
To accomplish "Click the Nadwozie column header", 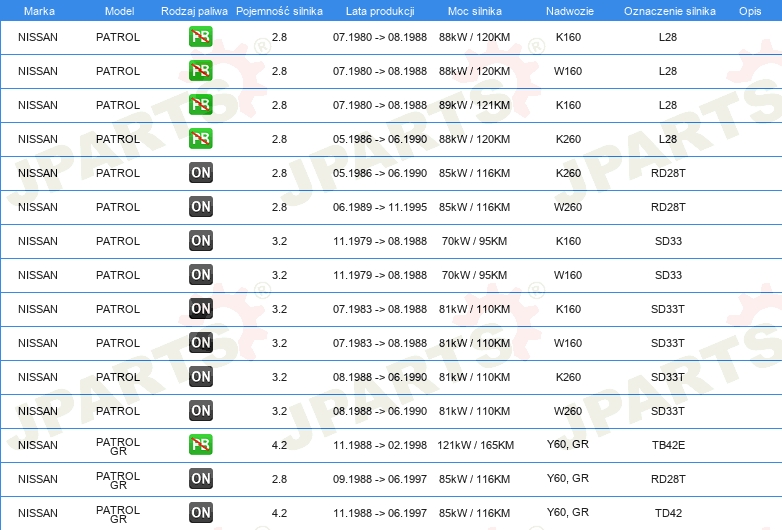I will (570, 11).
